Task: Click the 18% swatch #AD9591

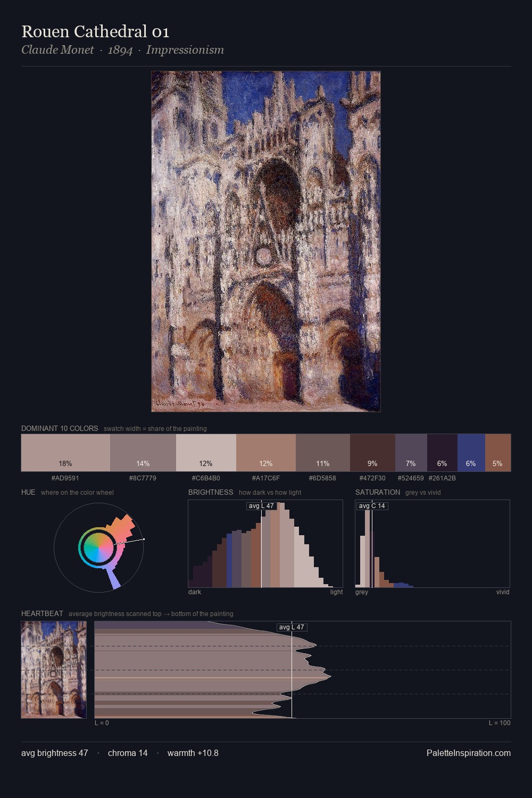Action: coord(65,453)
